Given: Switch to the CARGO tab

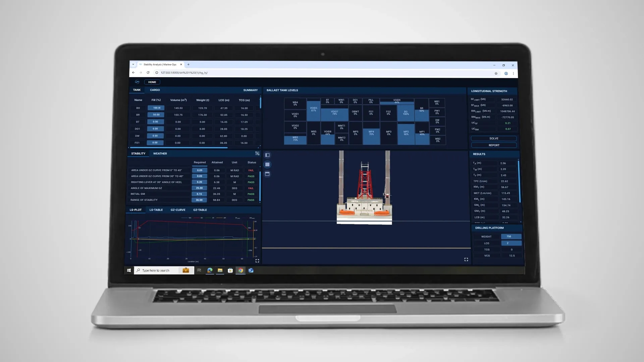Looking at the screenshot, I should [x=155, y=90].
